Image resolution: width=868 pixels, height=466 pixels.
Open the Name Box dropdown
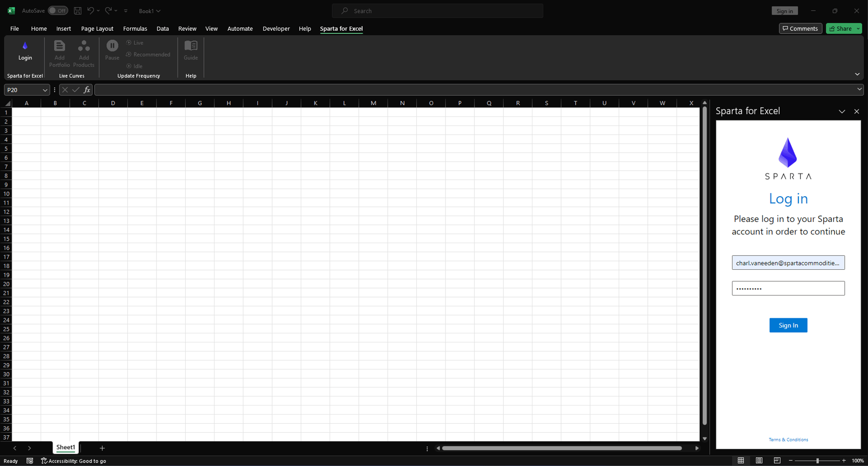point(44,89)
